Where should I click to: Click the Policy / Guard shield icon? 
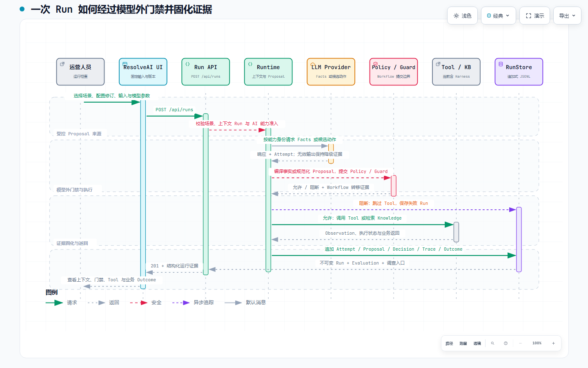(375, 64)
